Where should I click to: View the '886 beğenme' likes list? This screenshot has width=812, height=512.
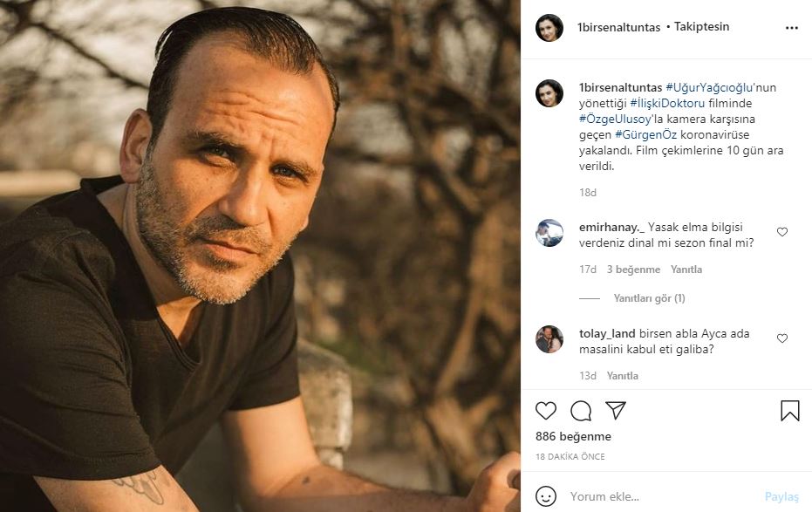(x=573, y=437)
